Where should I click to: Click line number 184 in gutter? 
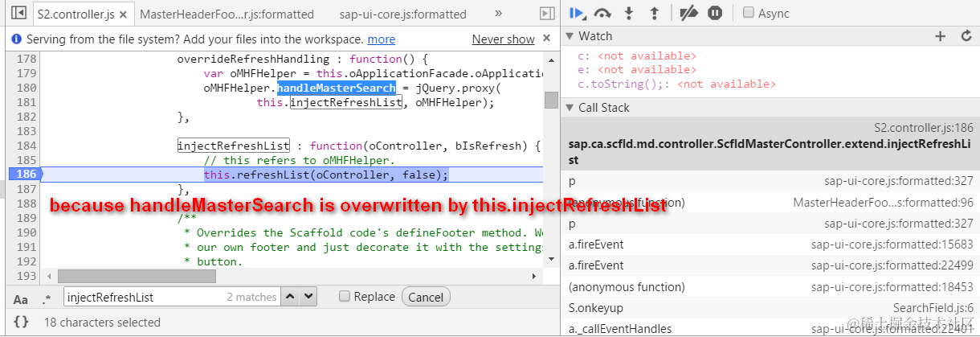click(x=27, y=146)
